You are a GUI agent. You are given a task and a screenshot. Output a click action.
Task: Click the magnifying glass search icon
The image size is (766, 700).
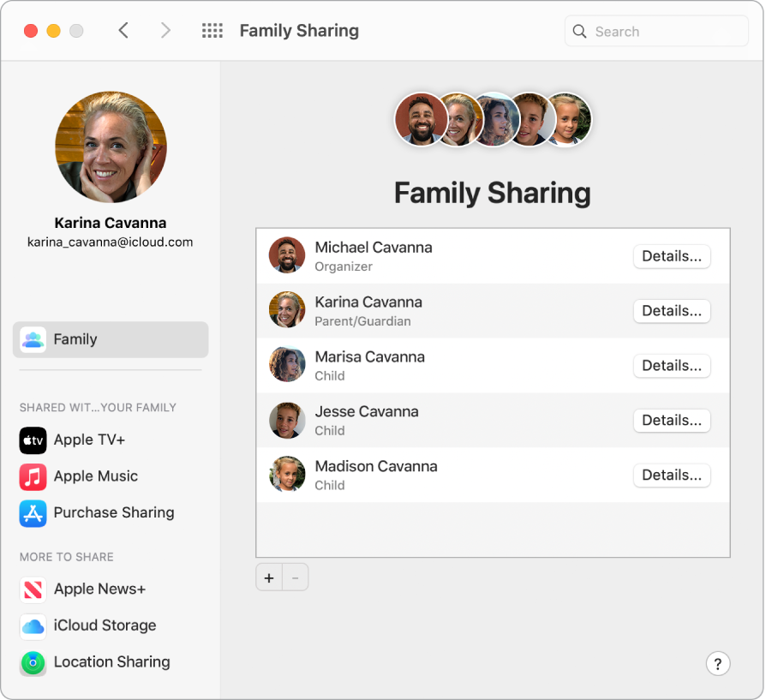pos(579,31)
